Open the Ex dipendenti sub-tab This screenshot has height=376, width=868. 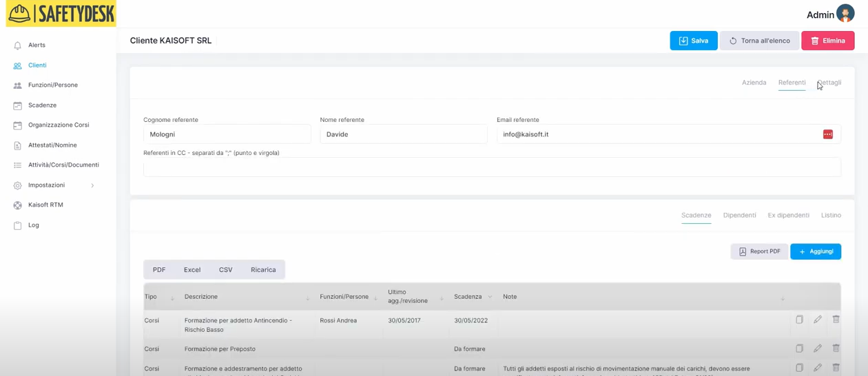[x=788, y=216]
